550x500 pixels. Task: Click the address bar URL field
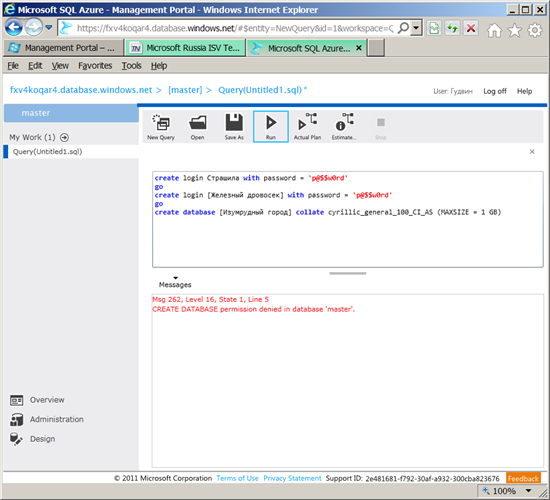235,28
